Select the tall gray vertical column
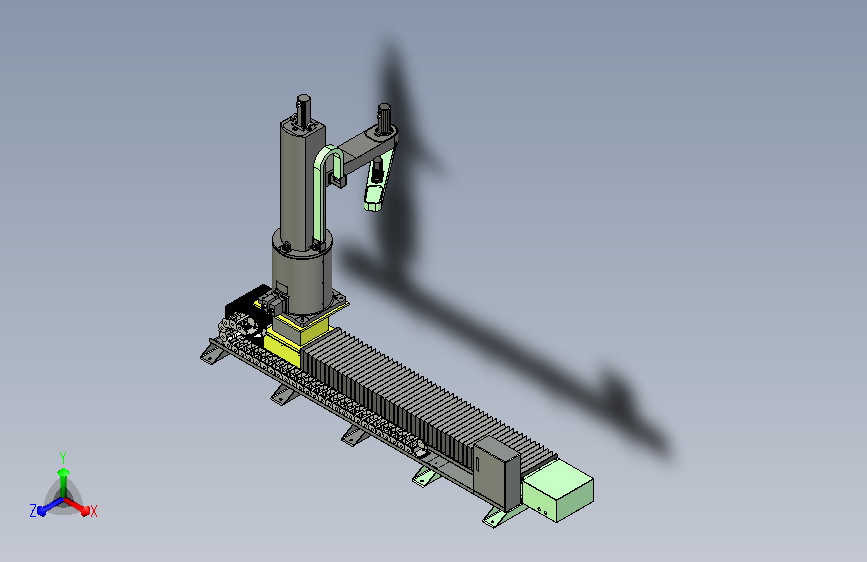 (301, 183)
